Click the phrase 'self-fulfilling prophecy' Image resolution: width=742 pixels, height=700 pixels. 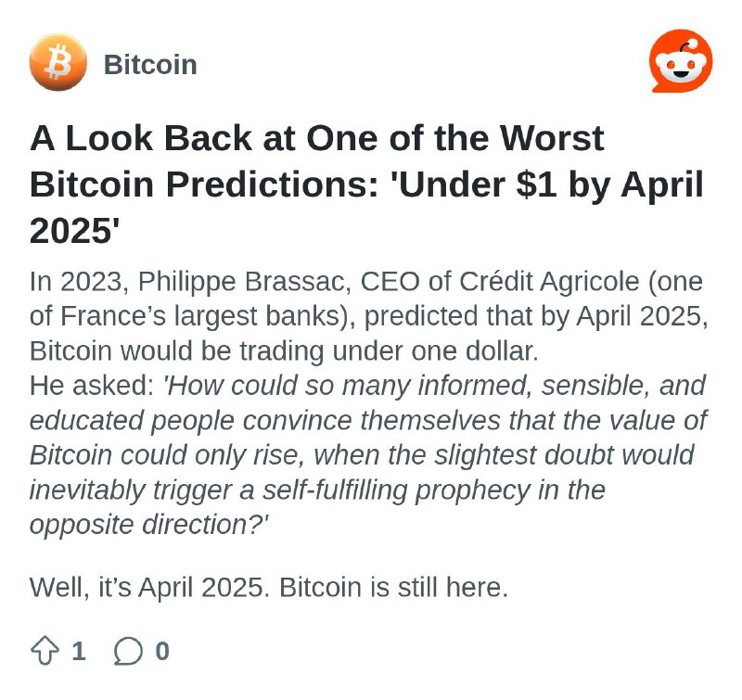pos(396,490)
